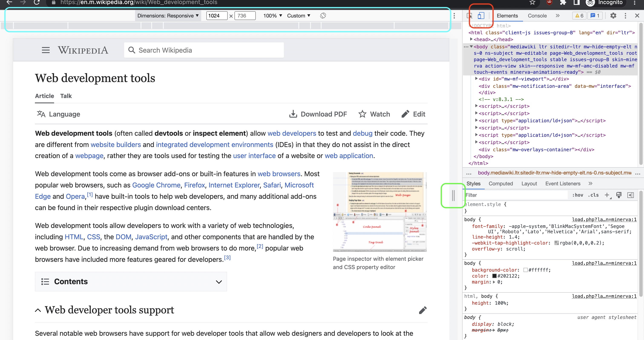
Task: Select the Article tab
Action: coord(45,96)
